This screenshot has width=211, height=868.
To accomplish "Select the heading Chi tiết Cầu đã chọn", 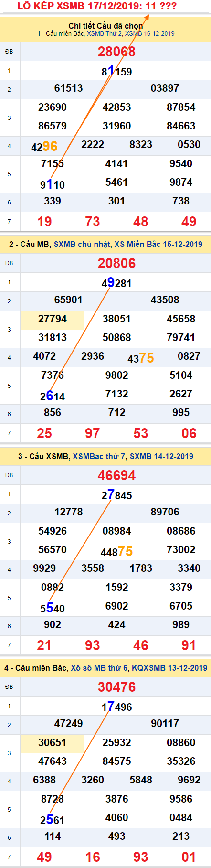I will pyautogui.click(x=105, y=26).
